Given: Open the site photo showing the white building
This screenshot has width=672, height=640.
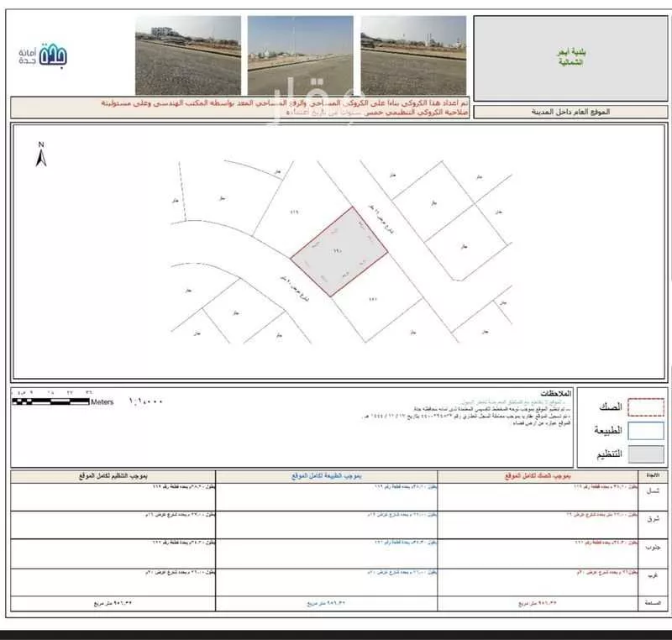Looking at the screenshot, I should [188, 55].
